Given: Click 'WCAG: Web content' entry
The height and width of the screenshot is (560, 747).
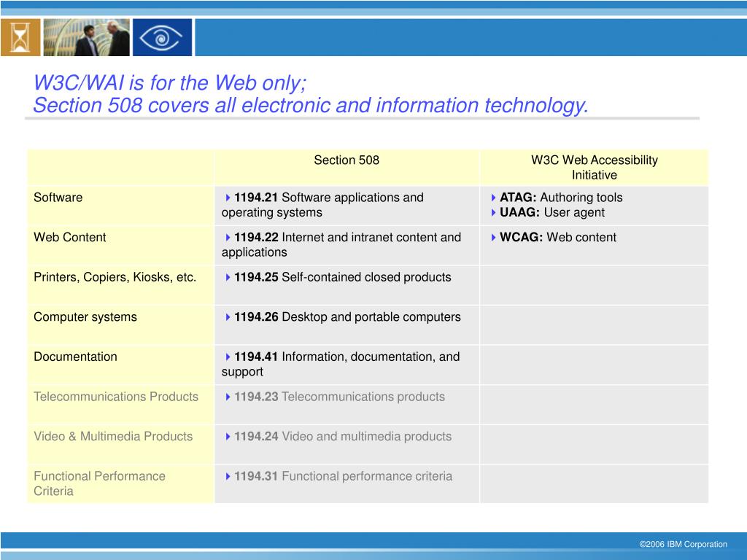Looking at the screenshot, I should click(x=558, y=237).
